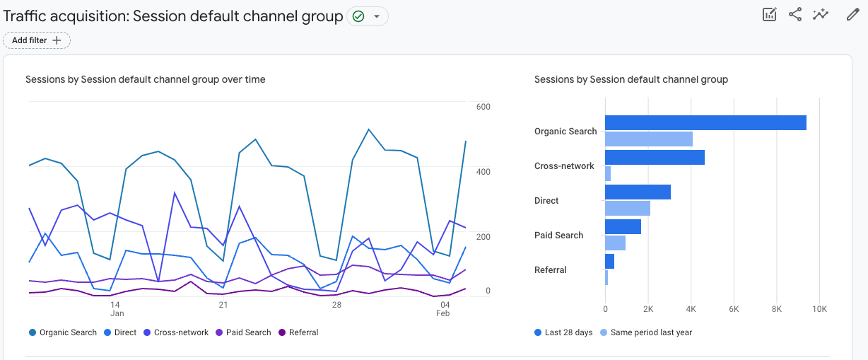Open the customize report chart icon
This screenshot has height=360, width=868.
[770, 15]
